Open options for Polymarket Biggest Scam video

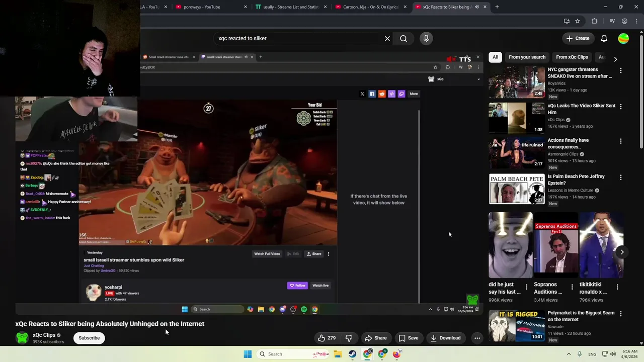[620, 314]
